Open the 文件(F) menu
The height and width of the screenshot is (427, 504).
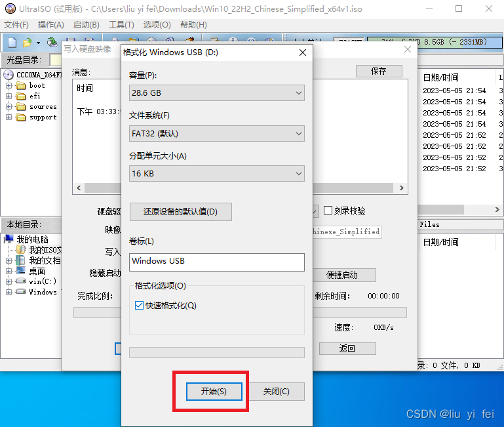pos(16,25)
